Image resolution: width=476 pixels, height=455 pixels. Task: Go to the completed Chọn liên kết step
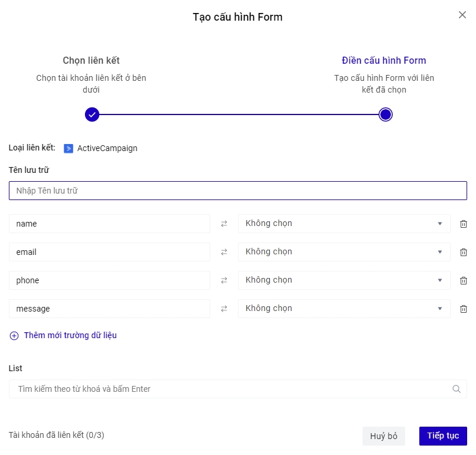click(92, 114)
